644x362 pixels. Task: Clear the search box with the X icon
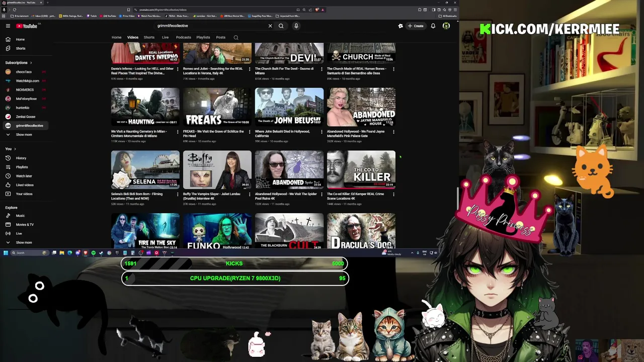pos(270,26)
